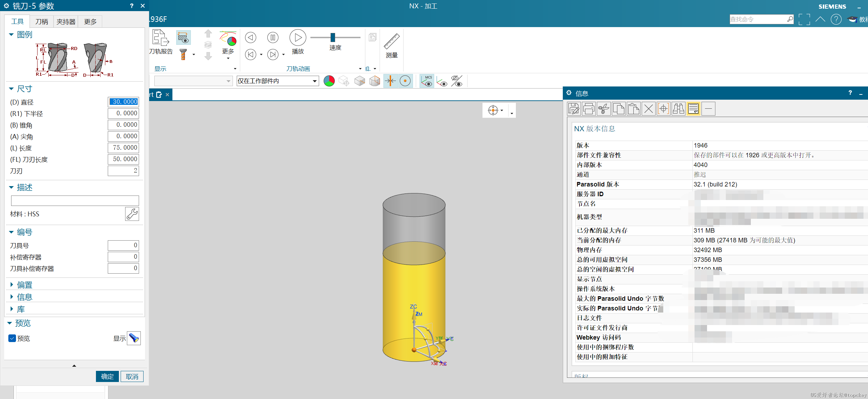
Task: Play the tool path animation
Action: coord(298,42)
